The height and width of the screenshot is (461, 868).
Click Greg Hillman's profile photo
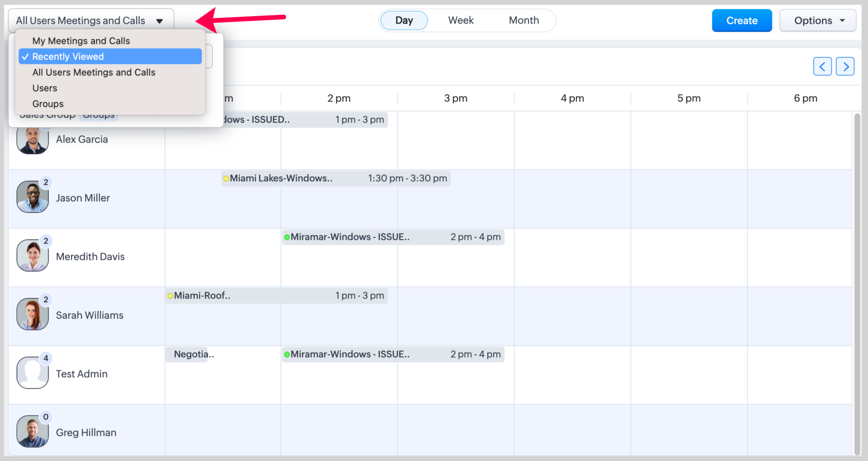pos(33,432)
